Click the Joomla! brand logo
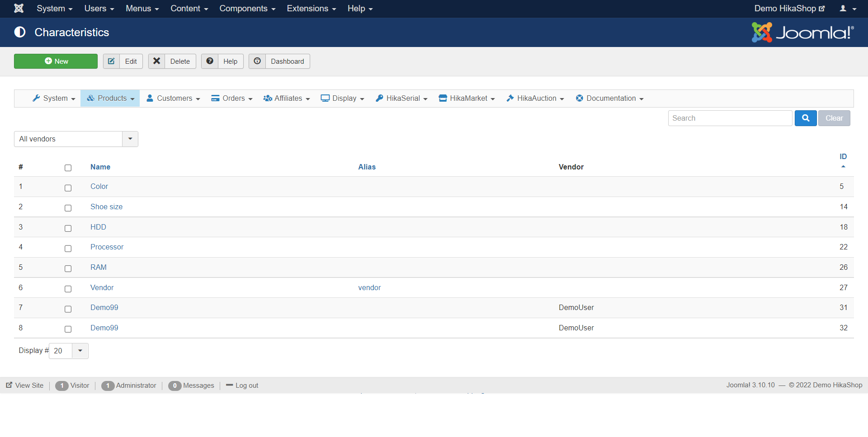 (x=803, y=32)
